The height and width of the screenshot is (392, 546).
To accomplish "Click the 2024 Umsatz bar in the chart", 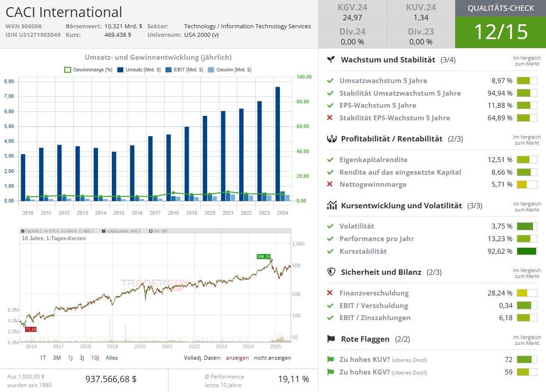I will (278, 144).
